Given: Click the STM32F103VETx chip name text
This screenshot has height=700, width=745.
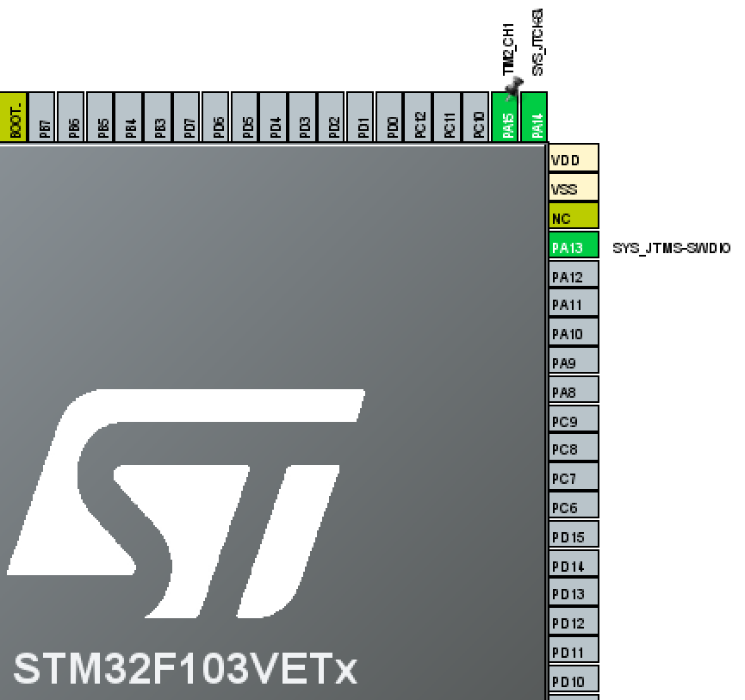Looking at the screenshot, I should [x=185, y=669].
